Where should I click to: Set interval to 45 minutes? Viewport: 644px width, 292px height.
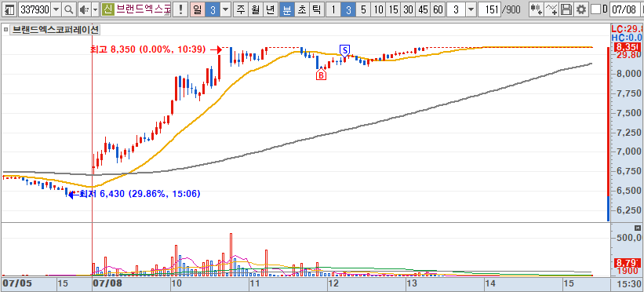pyautogui.click(x=423, y=9)
